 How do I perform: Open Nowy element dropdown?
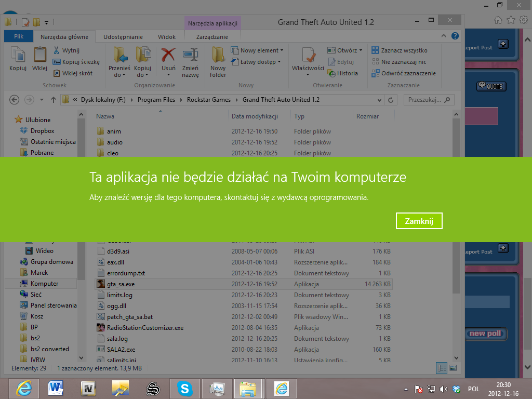tap(257, 50)
